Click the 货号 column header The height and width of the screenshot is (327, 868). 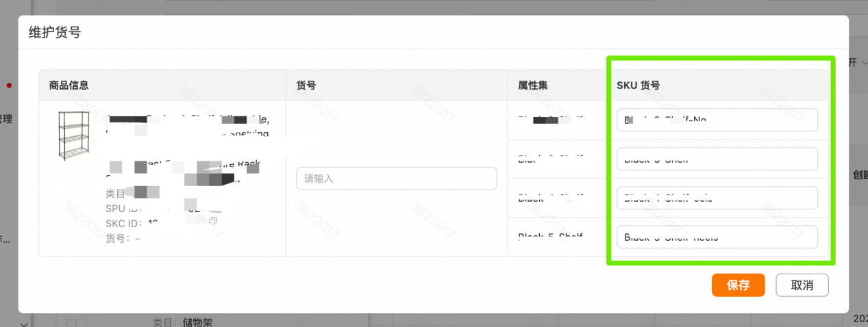pos(306,86)
